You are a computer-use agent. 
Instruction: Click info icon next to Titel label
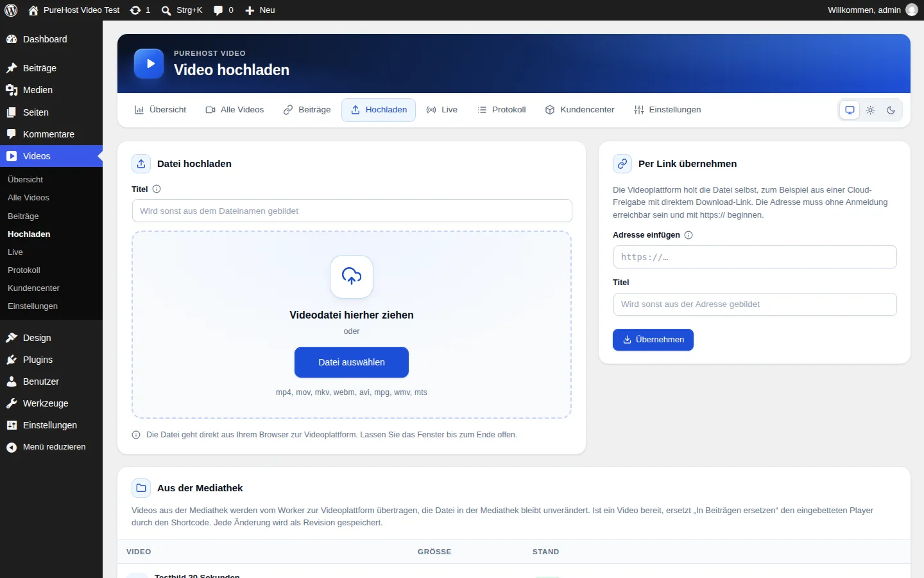tap(157, 189)
